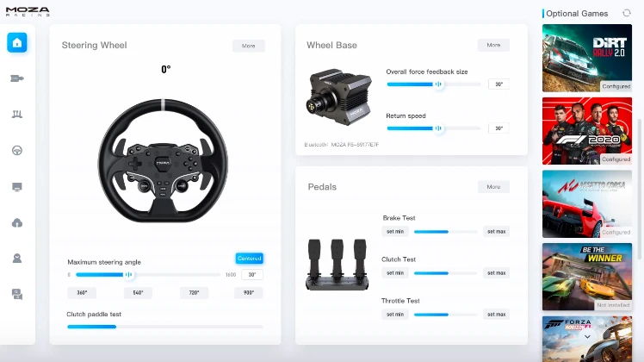Click the Maximum steering angle slider handle
The image size is (644, 362).
tap(128, 274)
